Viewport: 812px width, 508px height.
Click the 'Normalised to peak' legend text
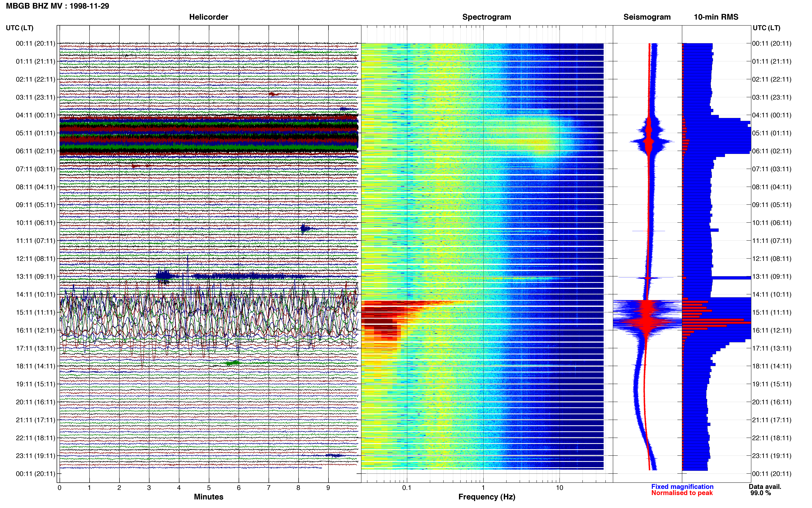coord(682,493)
